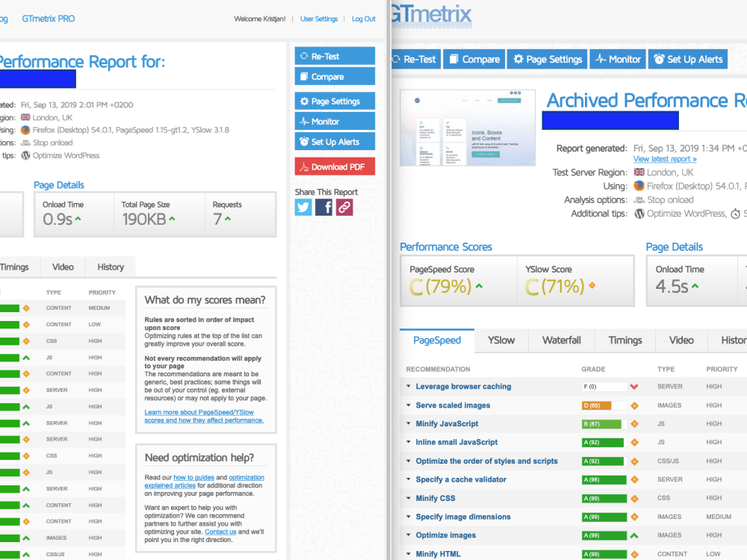
Task: Click Page Details heading in left report
Action: 58,184
